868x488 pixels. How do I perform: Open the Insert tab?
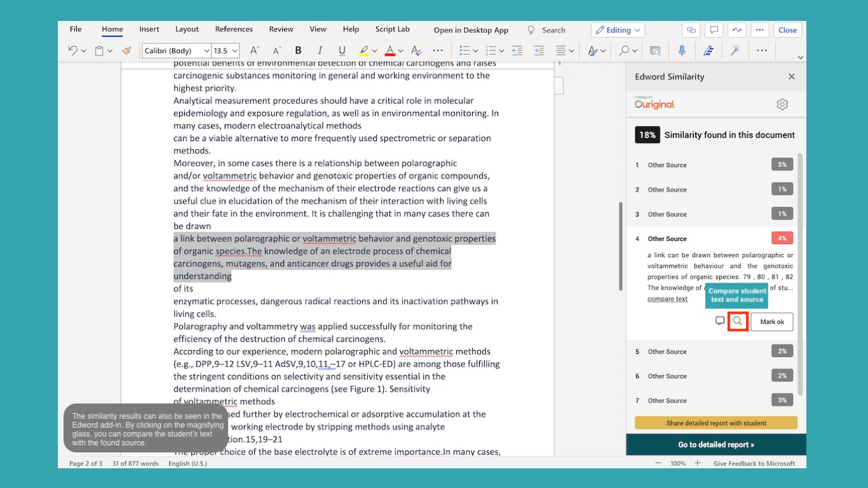click(149, 29)
